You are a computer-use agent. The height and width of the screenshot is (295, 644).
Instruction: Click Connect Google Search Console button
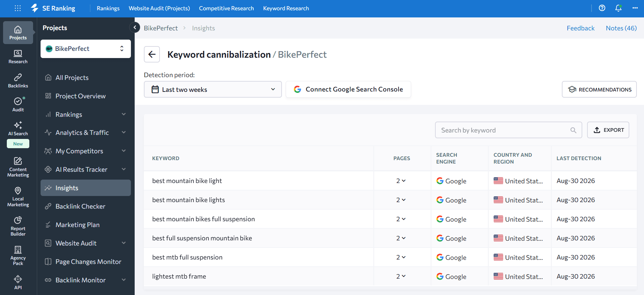point(348,89)
